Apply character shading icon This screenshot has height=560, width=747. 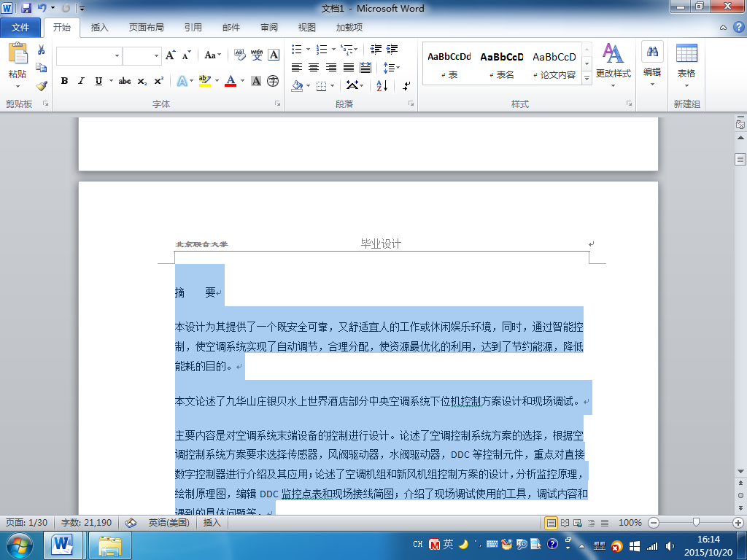point(256,81)
